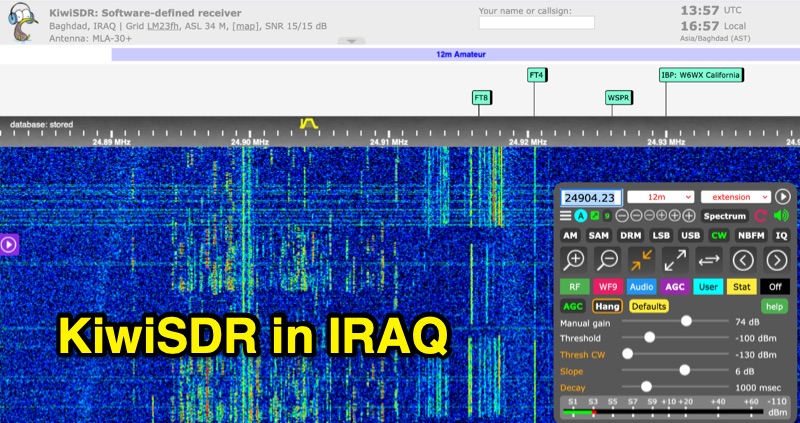Click white outward arrows max zoom-out icon
This screenshot has width=800, height=423.
coord(675,260)
